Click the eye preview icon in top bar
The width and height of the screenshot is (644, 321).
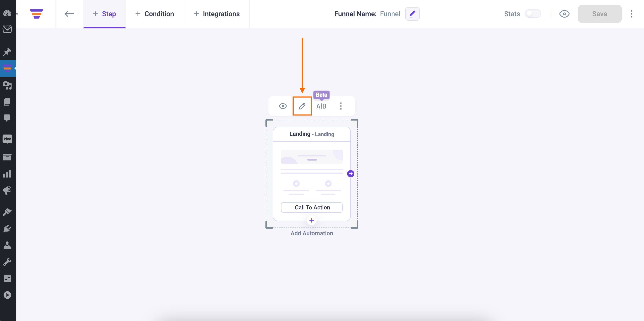(564, 14)
